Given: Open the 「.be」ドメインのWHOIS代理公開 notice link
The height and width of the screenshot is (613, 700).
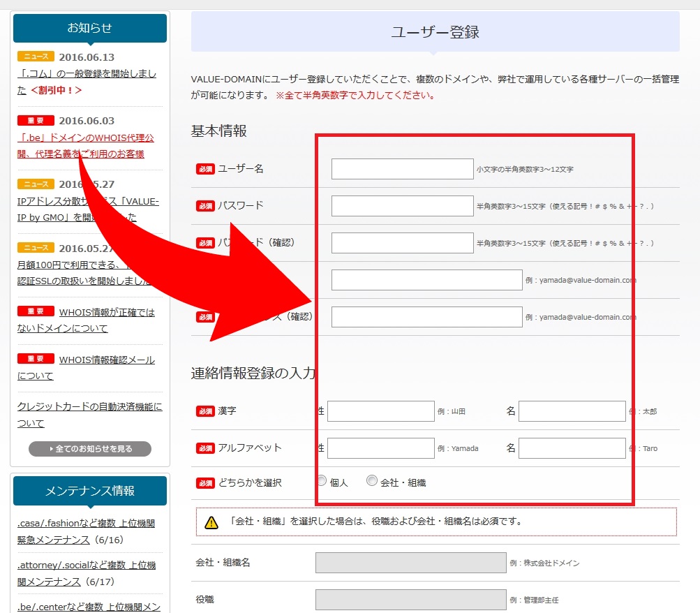Looking at the screenshot, I should pos(85,146).
